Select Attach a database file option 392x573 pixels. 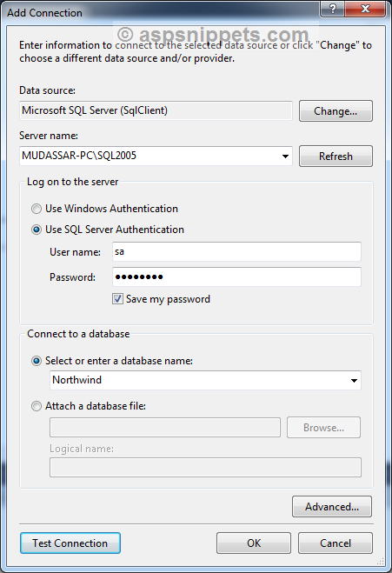click(37, 406)
